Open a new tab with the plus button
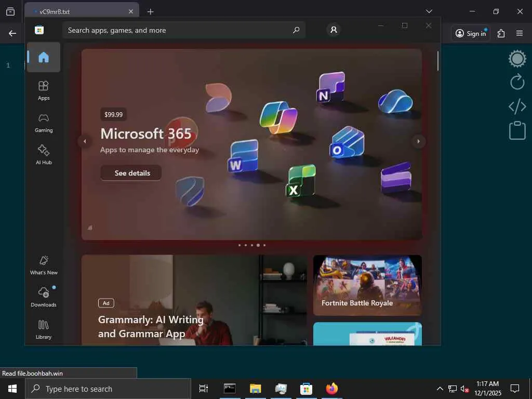Screen dimensions: 532x399 pos(150,11)
